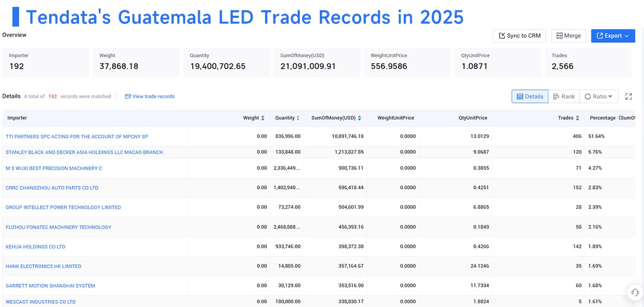The image size is (644, 307).
Task: Open STANLEY BLACK AND DECKER importer link
Action: pyautogui.click(x=84, y=153)
